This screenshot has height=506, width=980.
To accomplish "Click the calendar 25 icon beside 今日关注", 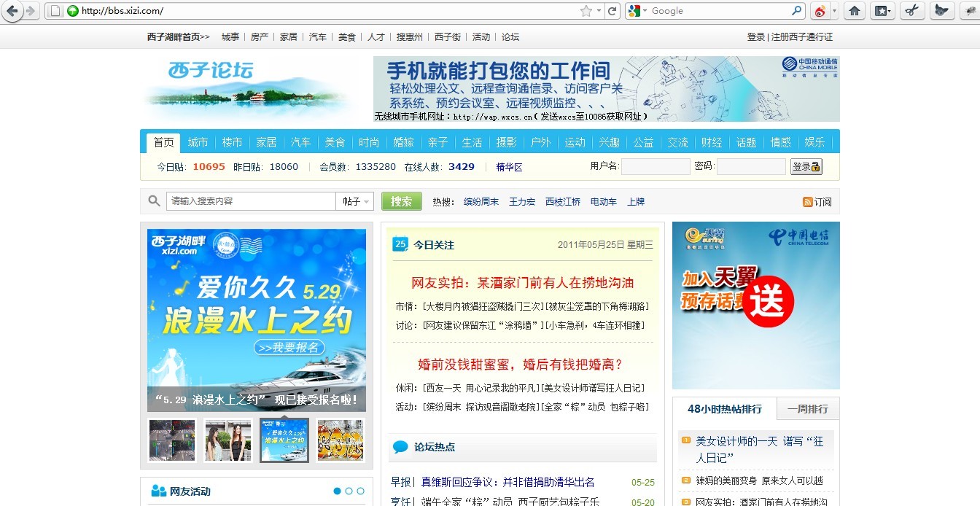I will click(x=400, y=244).
